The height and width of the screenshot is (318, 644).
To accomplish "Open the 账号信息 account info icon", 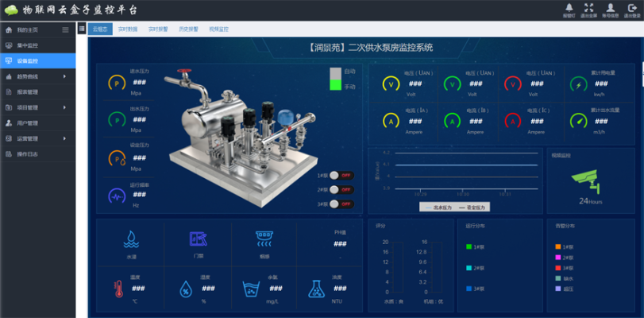I will pos(610,8).
